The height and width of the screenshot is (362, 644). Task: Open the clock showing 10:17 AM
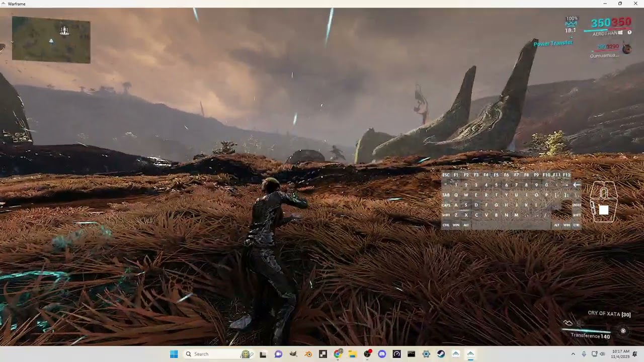tap(621, 354)
